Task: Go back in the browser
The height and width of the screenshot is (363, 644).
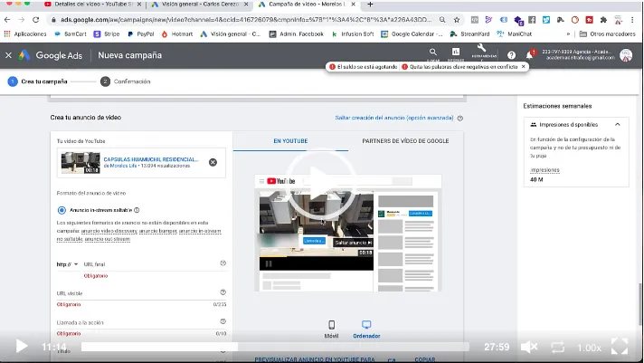Action: pos(7,19)
